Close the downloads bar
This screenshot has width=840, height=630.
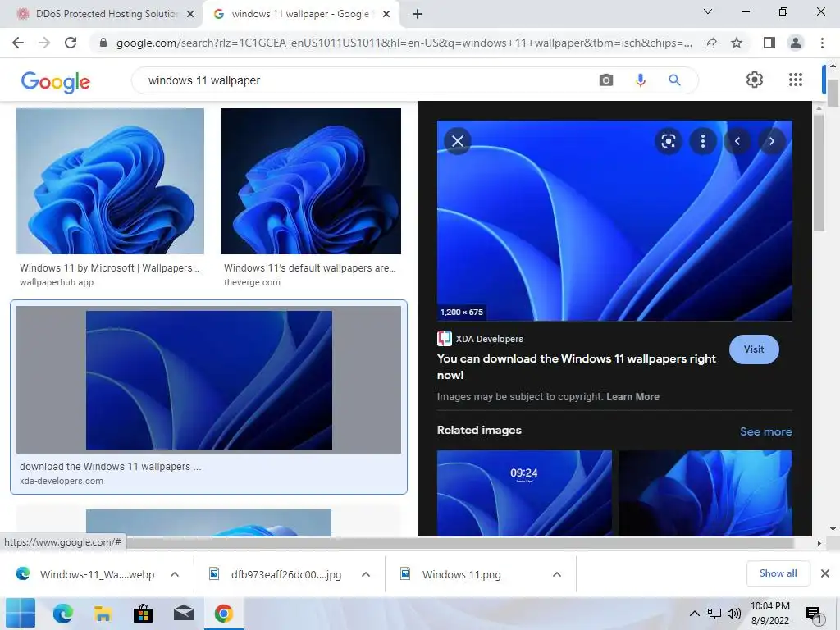point(825,573)
